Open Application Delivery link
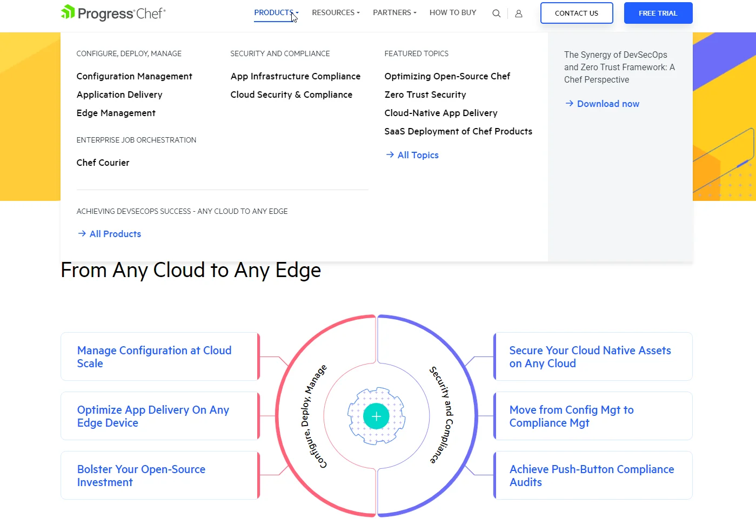756x532 pixels. (119, 95)
